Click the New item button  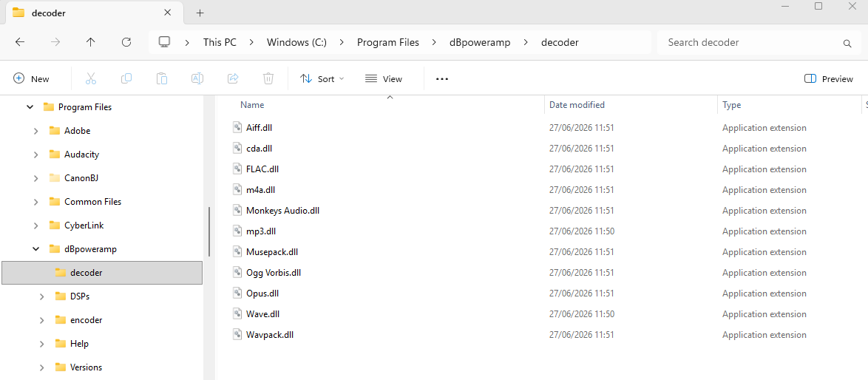(32, 79)
